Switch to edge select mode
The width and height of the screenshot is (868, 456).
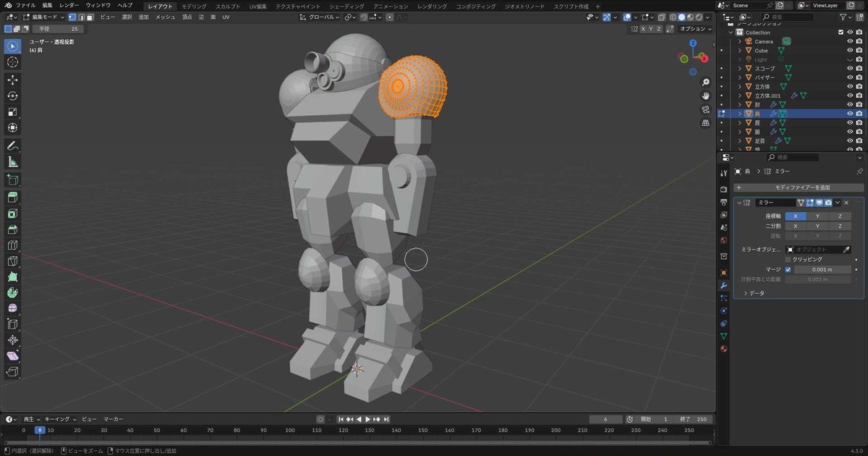click(x=80, y=17)
